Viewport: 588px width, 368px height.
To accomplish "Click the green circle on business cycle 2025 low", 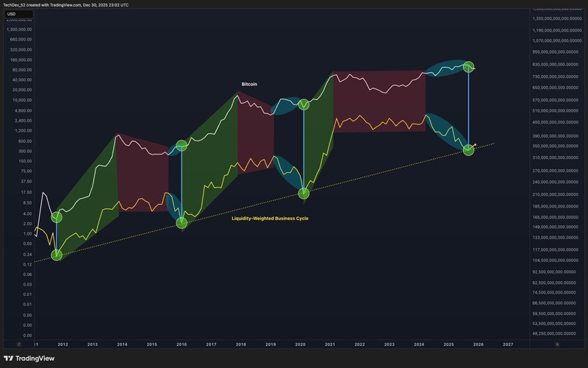I will [x=468, y=150].
